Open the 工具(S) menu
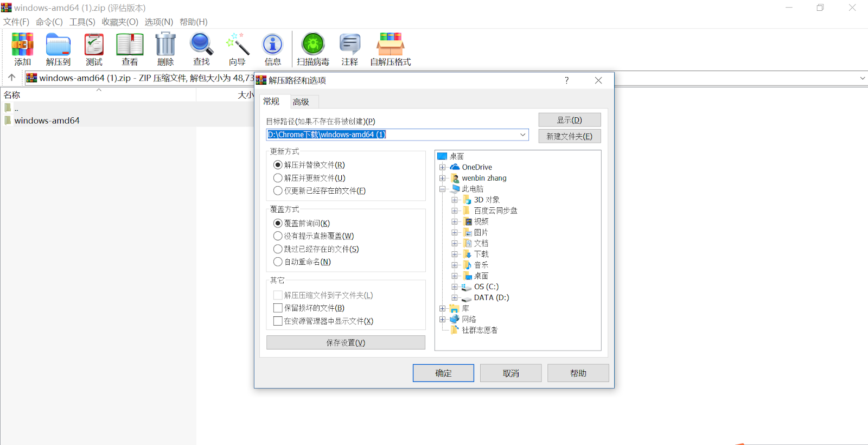The width and height of the screenshot is (868, 445). (82, 22)
